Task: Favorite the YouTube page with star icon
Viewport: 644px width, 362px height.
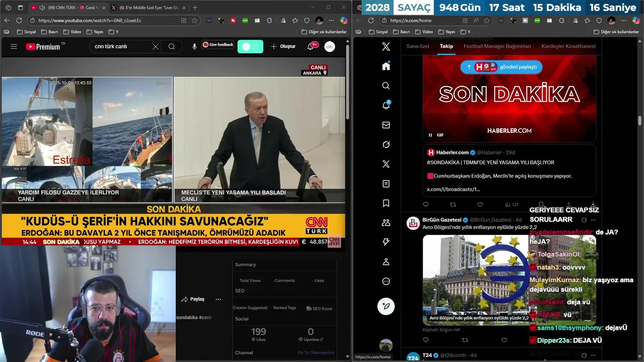Action: pyautogui.click(x=194, y=21)
